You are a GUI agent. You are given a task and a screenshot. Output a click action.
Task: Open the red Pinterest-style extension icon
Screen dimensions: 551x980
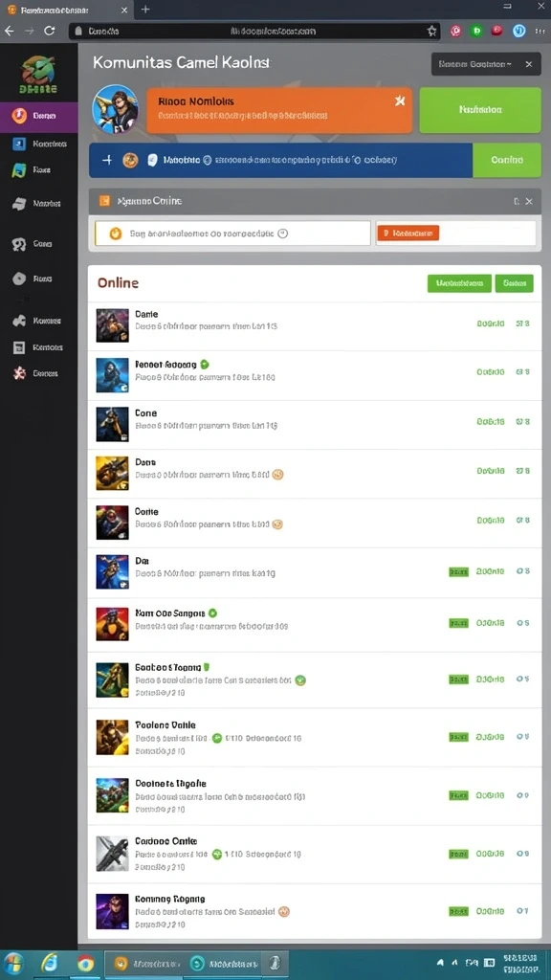456,31
